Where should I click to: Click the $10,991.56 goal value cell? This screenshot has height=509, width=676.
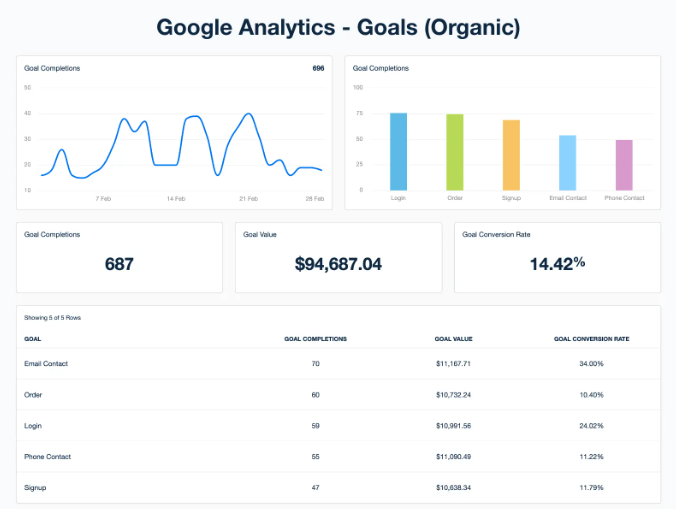[454, 426]
